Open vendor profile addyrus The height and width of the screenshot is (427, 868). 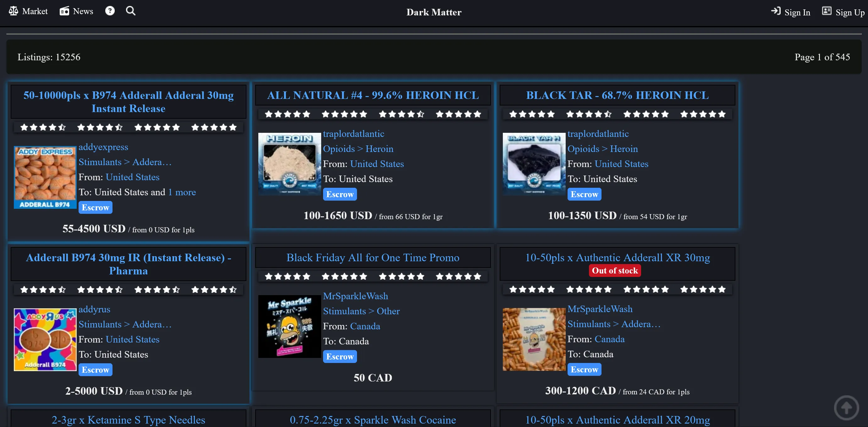tap(94, 309)
